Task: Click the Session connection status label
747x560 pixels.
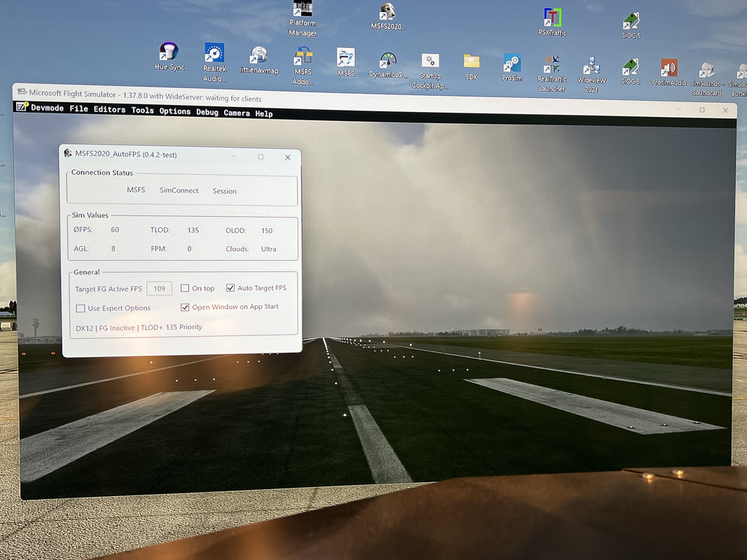Action: click(225, 191)
